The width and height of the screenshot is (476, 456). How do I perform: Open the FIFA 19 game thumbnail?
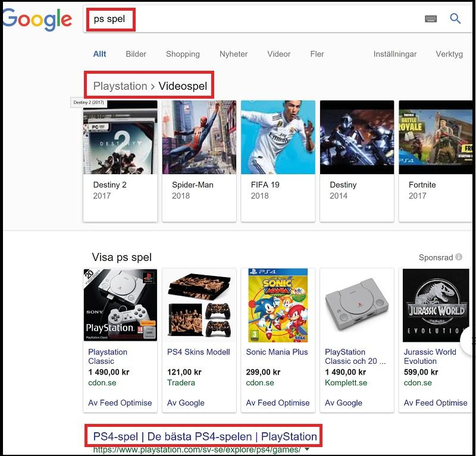click(278, 137)
